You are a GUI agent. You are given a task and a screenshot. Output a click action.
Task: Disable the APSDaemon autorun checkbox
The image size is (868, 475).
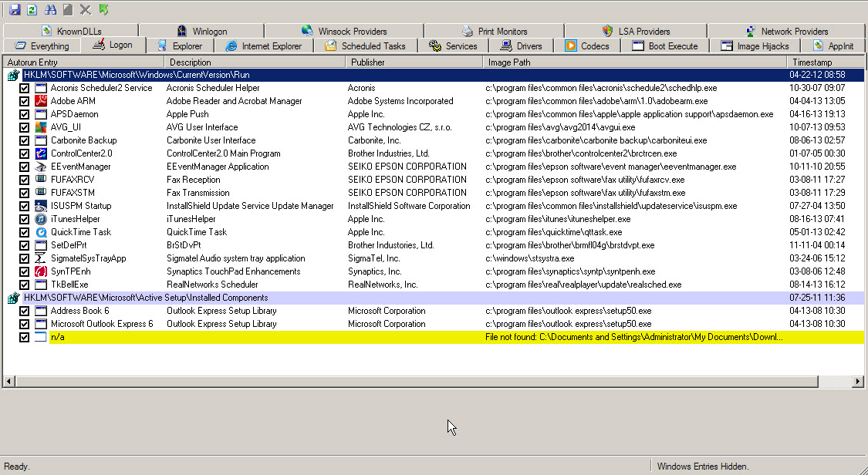(x=24, y=114)
